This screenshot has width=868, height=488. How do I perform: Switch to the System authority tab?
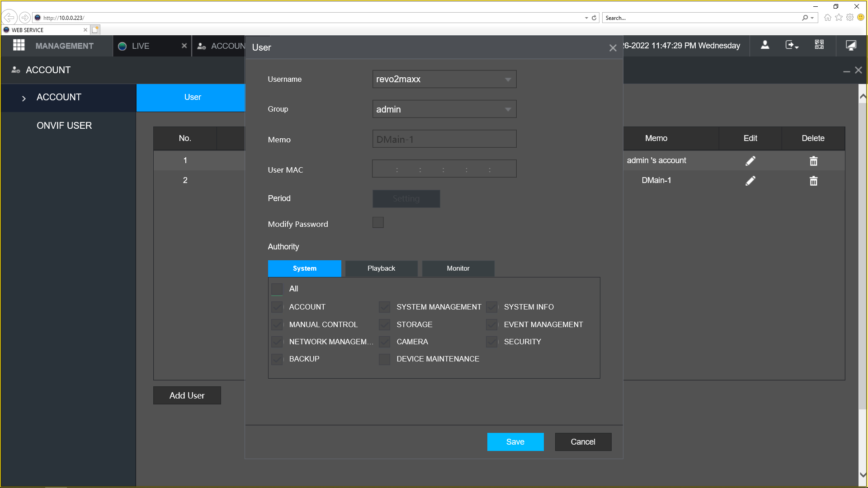(304, 268)
